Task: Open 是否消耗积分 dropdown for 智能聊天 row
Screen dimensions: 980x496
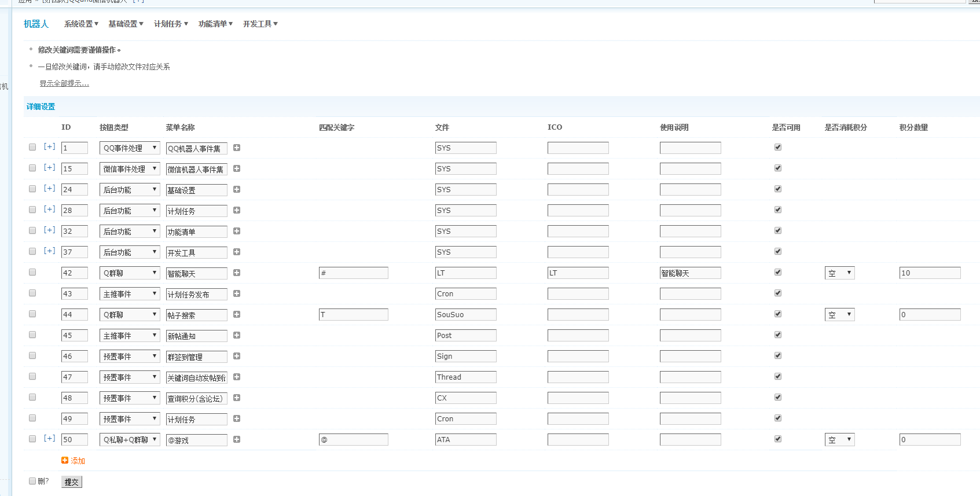Action: pos(840,273)
